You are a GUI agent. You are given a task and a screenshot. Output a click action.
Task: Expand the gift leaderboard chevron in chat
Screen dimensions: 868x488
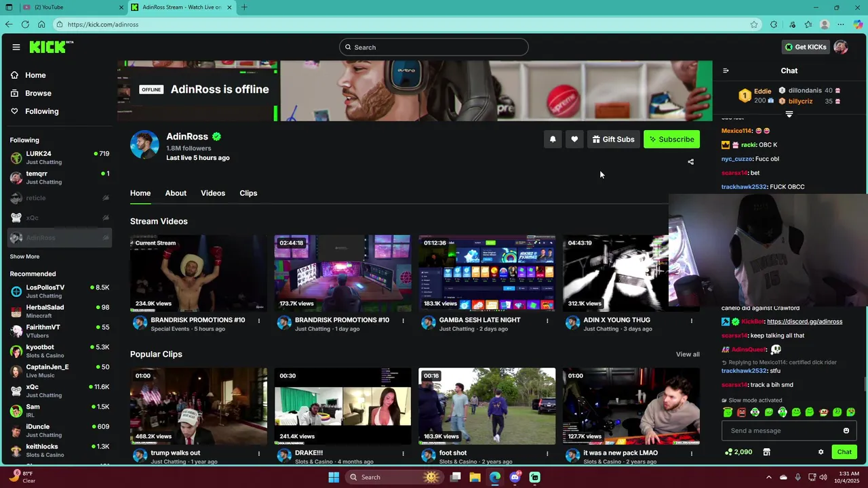point(789,115)
